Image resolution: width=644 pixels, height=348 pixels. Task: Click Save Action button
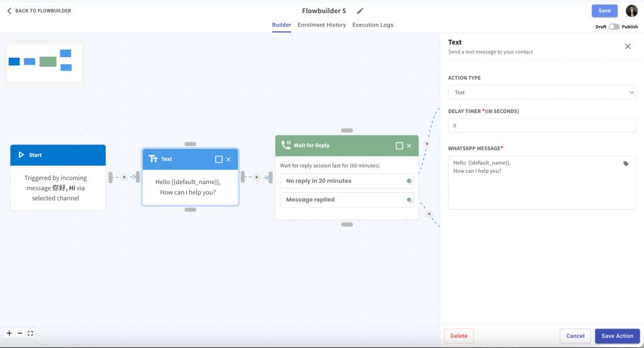[x=618, y=336]
